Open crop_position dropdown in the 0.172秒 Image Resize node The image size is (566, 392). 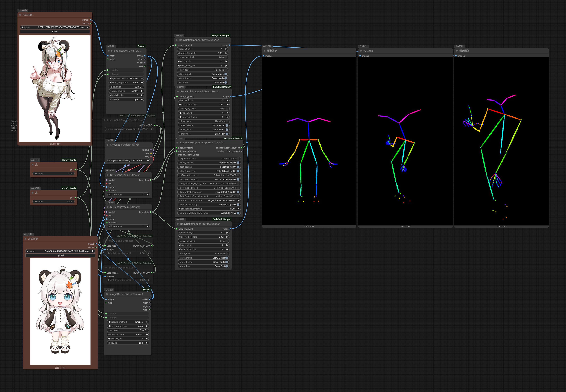click(x=128, y=335)
